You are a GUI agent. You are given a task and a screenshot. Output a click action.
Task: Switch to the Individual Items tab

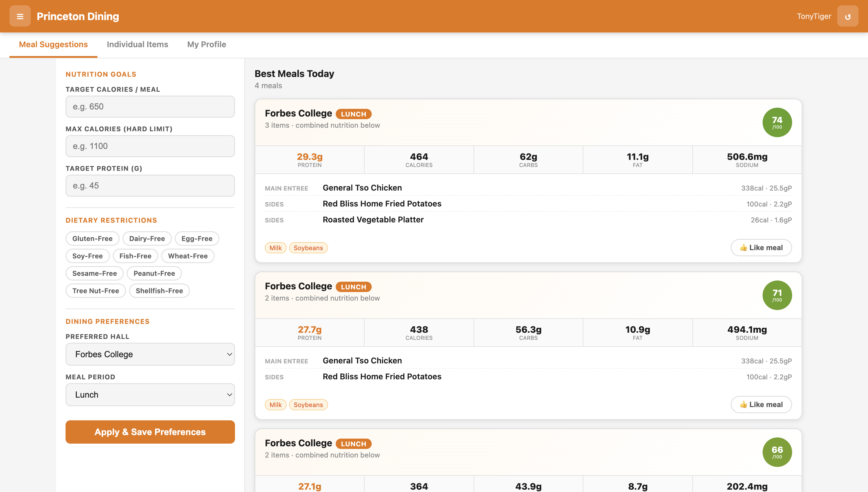pos(137,44)
